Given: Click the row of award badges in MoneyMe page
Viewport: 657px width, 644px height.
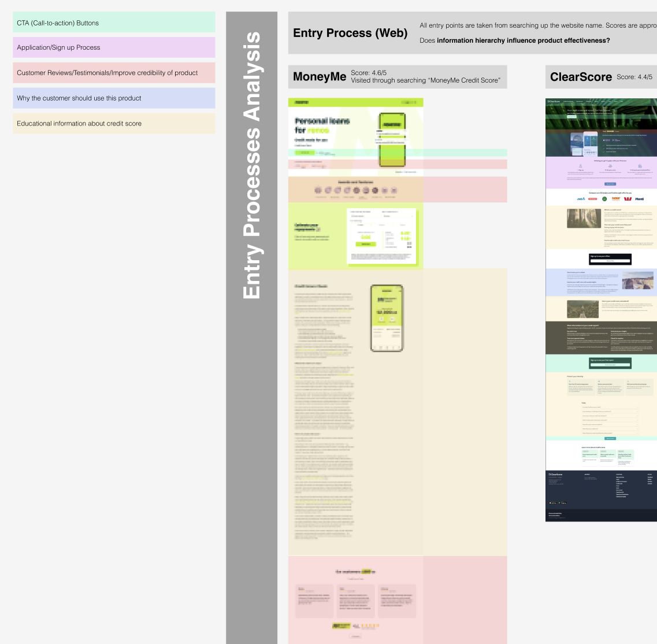Looking at the screenshot, I should 355,190.
